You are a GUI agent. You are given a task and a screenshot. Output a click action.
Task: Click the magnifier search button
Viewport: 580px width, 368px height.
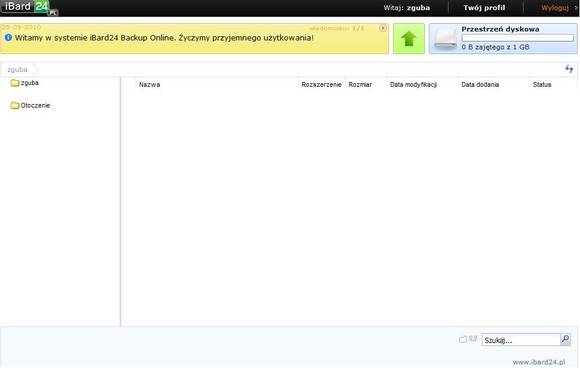click(x=565, y=339)
